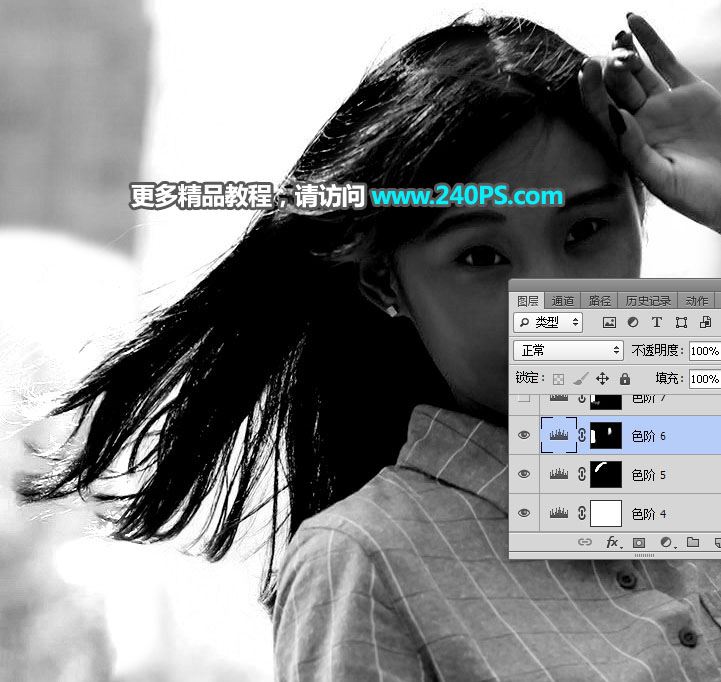Toggle lock image pixels brush icon

pos(580,379)
